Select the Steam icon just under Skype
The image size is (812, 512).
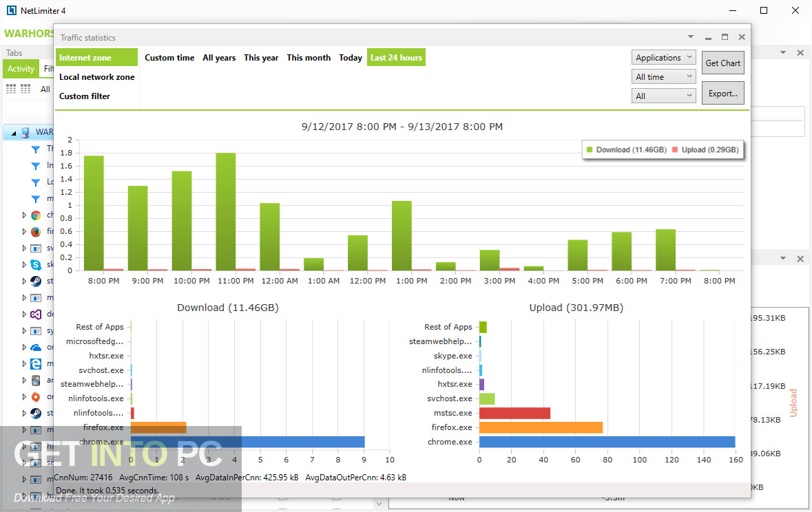[36, 281]
